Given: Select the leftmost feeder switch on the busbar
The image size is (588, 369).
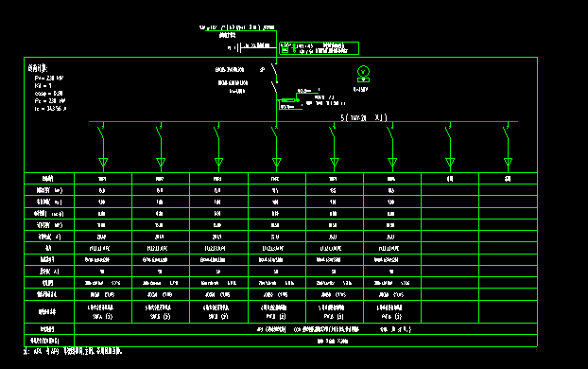Looking at the screenshot, I should 102,132.
